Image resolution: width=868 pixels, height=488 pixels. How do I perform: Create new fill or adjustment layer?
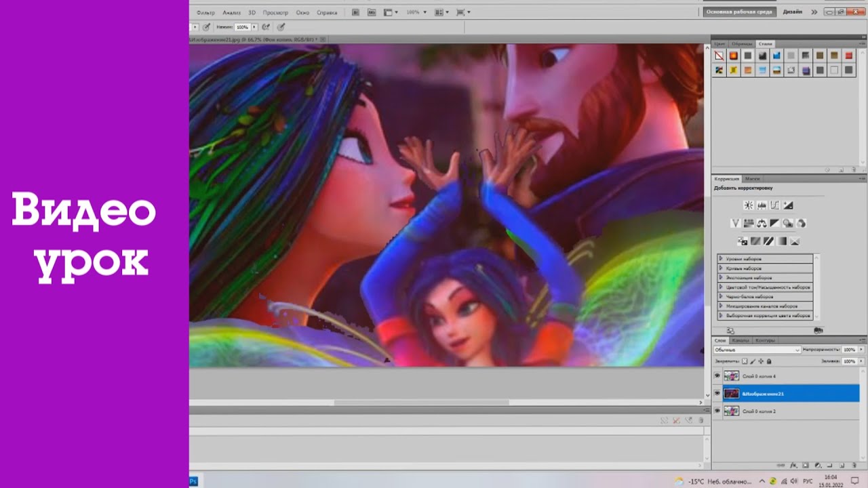(x=817, y=466)
